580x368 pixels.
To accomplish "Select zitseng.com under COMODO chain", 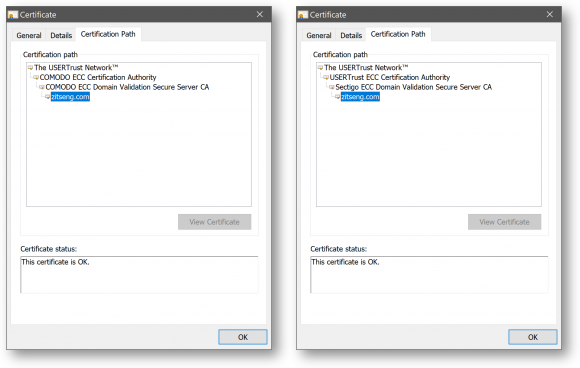I will pyautogui.click(x=70, y=97).
